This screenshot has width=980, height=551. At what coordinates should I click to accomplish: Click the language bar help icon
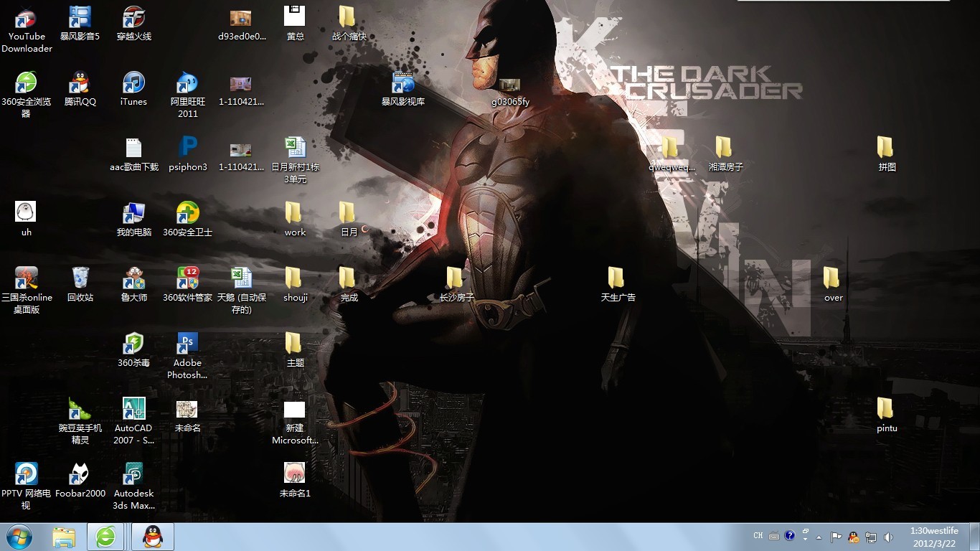pyautogui.click(x=790, y=536)
